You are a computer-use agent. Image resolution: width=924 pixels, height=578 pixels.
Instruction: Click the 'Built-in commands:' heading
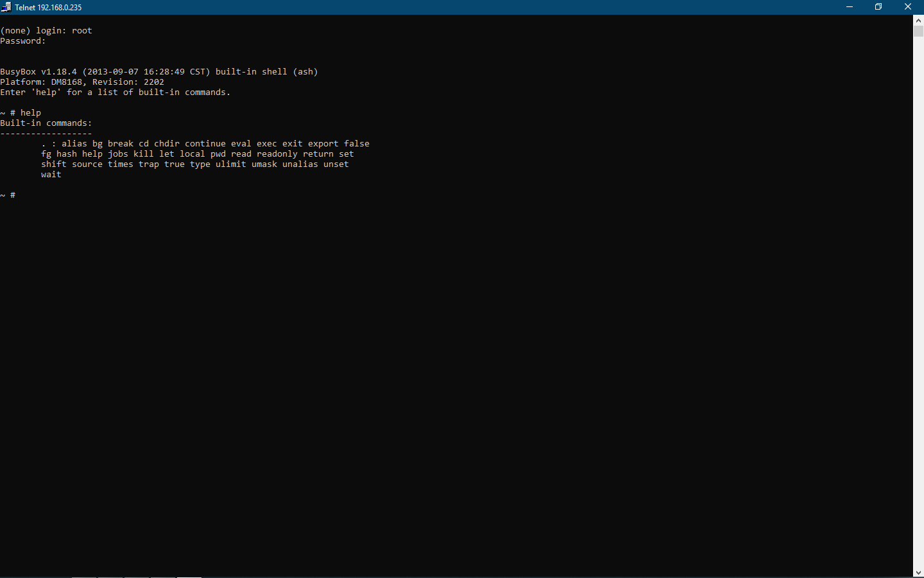click(x=46, y=123)
